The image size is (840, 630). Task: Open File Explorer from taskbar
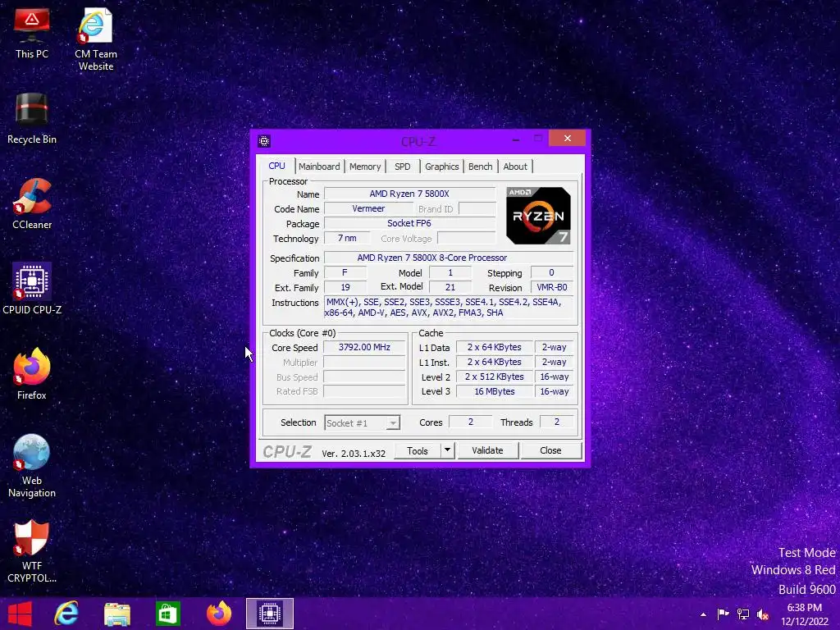click(x=116, y=614)
